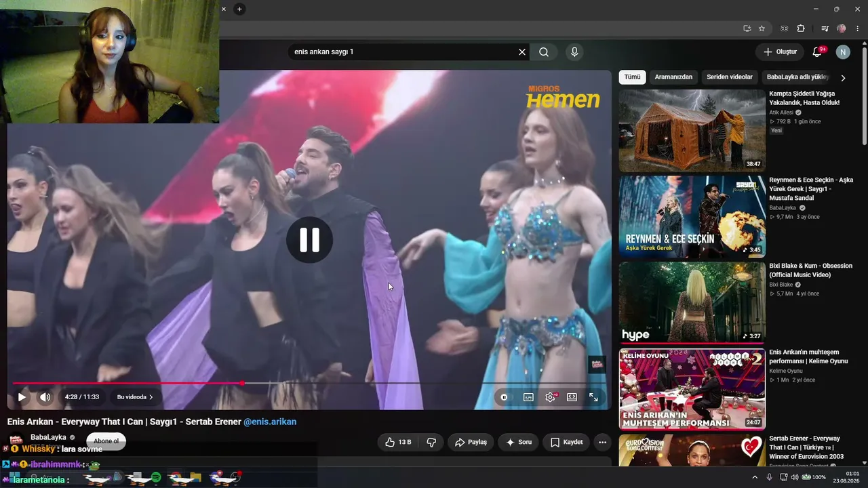The width and height of the screenshot is (868, 488).
Task: Open 'Bixi Blake & Kum - Obsession' title
Action: click(810, 270)
